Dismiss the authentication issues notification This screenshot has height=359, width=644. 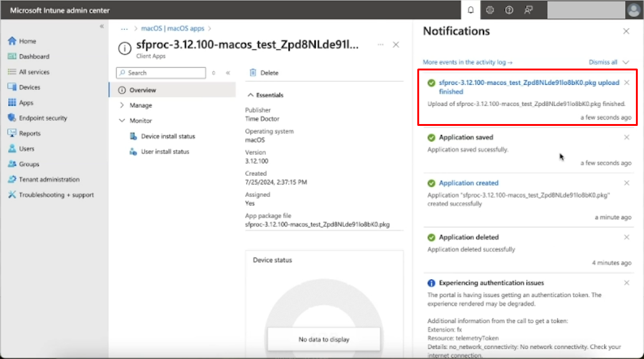(627, 283)
